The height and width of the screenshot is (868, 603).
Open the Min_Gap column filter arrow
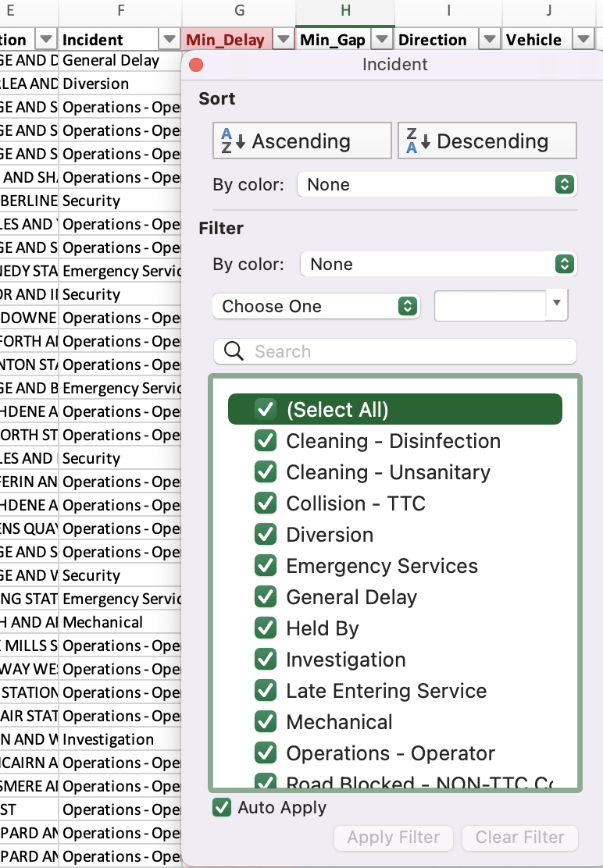382,39
